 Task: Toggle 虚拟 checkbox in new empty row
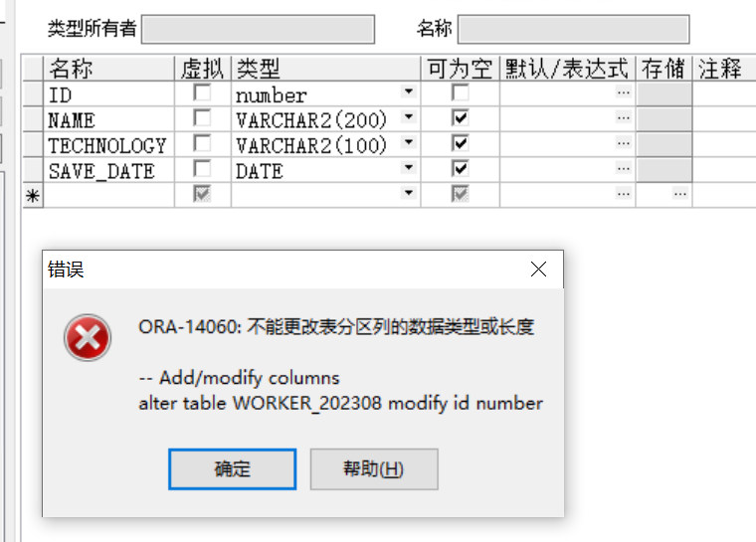click(202, 194)
